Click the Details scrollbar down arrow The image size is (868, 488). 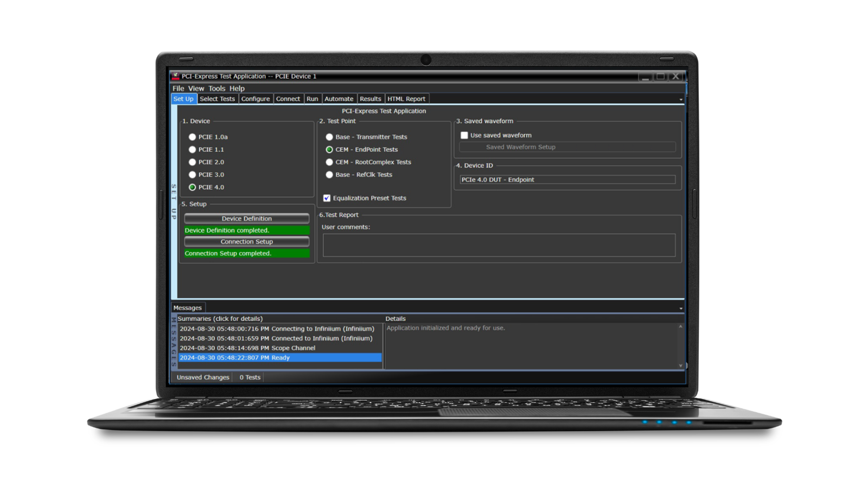pyautogui.click(x=680, y=365)
